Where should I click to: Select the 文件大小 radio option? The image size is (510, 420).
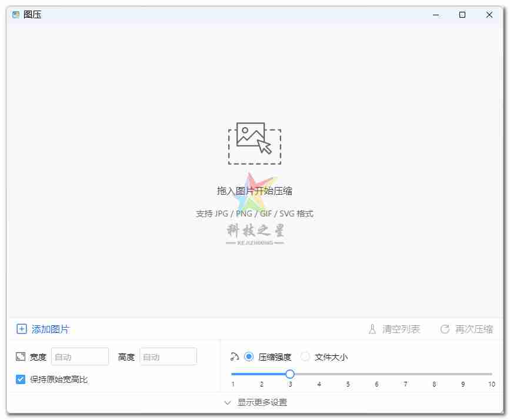click(305, 356)
